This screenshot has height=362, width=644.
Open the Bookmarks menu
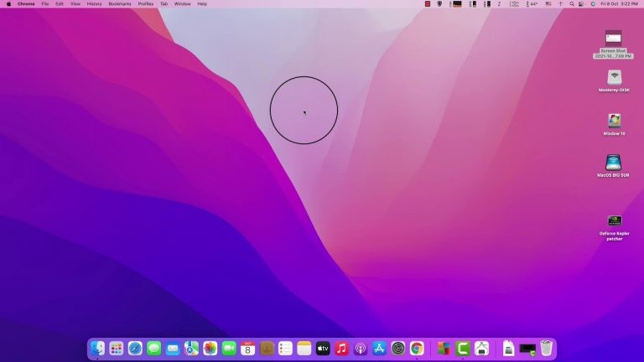(120, 3)
